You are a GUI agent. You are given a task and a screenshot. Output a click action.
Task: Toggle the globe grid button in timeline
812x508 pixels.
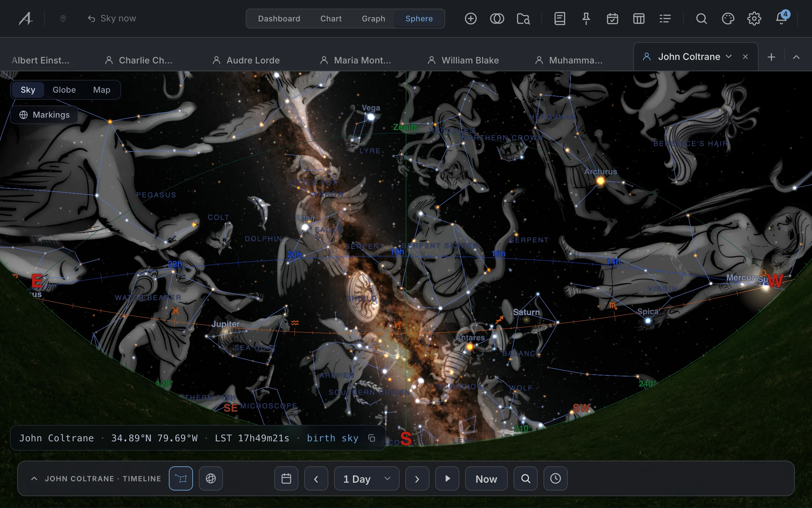pos(211,478)
